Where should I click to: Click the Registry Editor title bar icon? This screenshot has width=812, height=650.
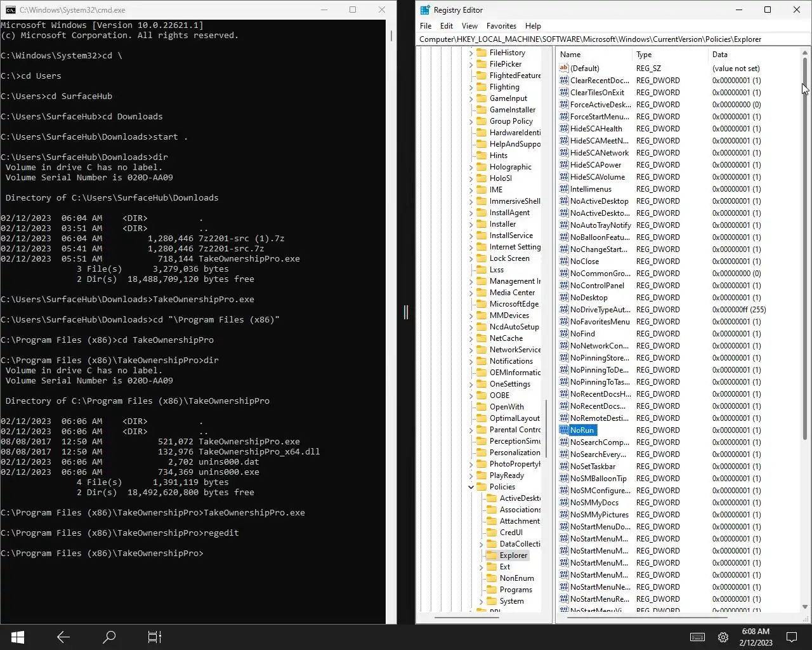coord(425,10)
